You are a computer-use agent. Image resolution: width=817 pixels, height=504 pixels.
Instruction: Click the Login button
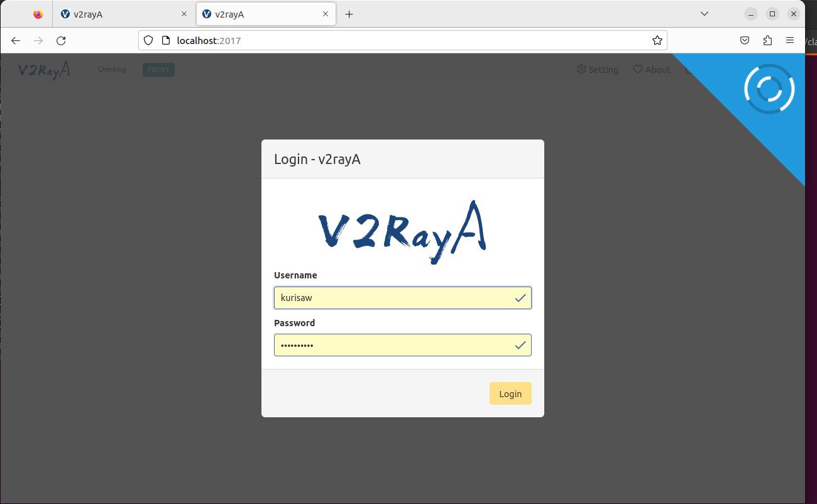(510, 393)
